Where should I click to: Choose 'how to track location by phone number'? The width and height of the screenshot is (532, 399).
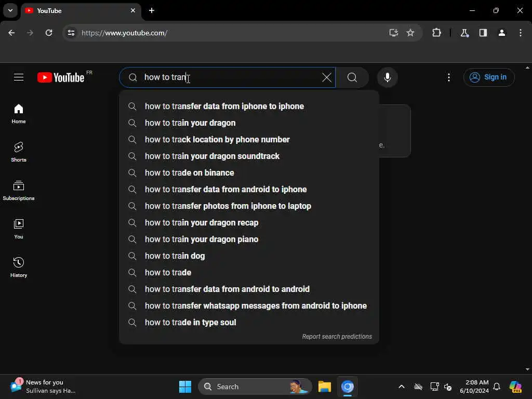tap(249, 139)
